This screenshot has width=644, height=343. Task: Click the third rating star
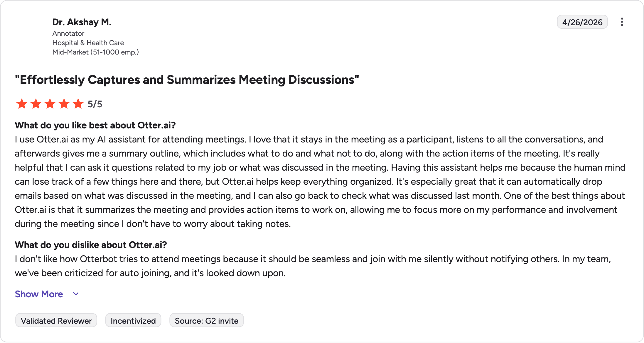coord(50,104)
